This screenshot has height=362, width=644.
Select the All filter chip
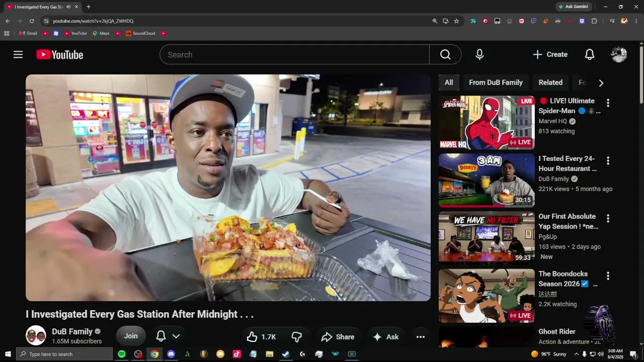coord(449,82)
